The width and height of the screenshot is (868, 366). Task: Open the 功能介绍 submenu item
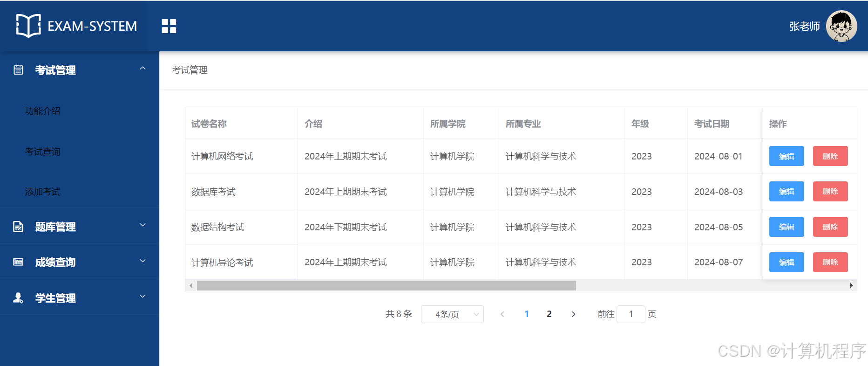tap(43, 111)
